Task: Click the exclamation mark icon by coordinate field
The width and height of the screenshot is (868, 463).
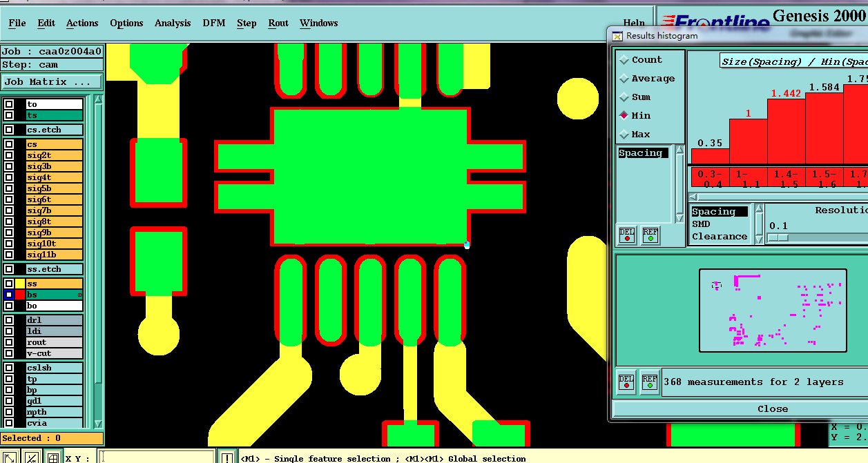Action: point(227,457)
